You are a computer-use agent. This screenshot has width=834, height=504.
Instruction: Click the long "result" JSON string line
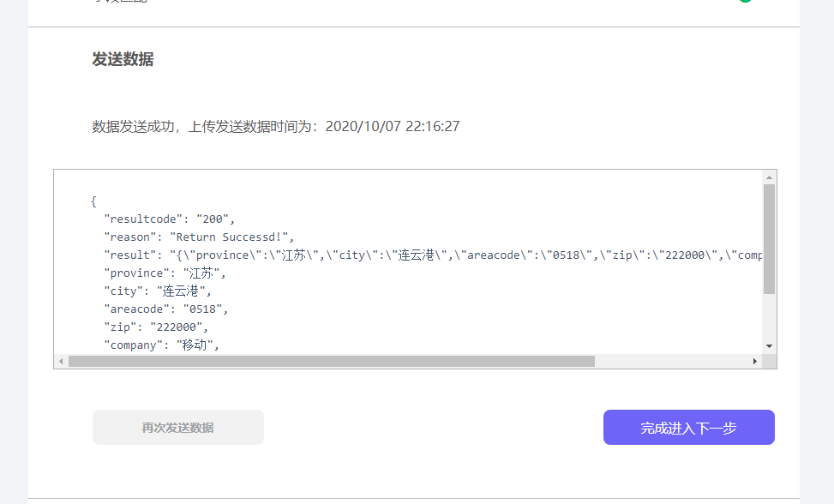(433, 255)
